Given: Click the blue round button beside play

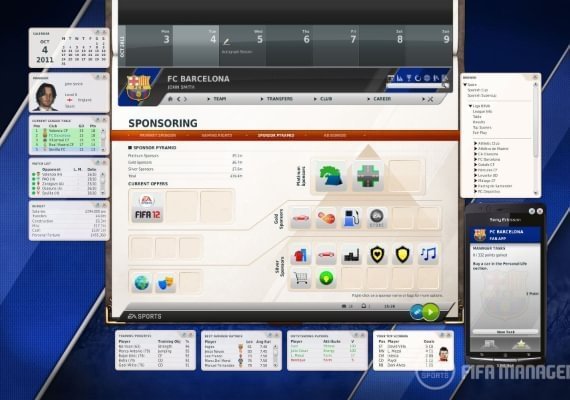Looking at the screenshot, I should point(417,312).
